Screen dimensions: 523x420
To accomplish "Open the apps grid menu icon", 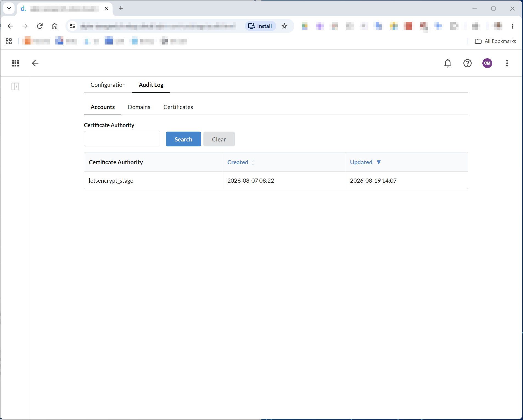I will pyautogui.click(x=15, y=63).
